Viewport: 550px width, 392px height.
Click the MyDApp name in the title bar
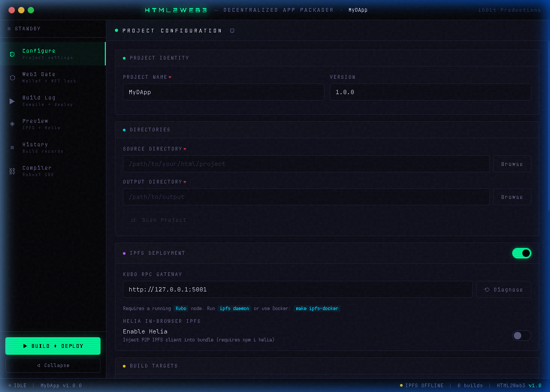pos(358,10)
